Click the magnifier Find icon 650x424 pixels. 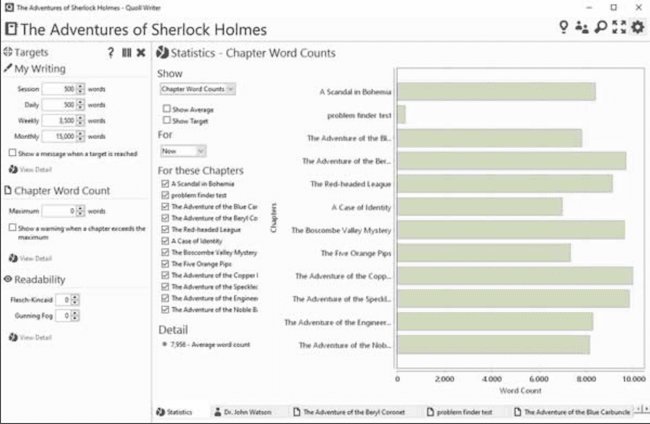click(x=600, y=28)
